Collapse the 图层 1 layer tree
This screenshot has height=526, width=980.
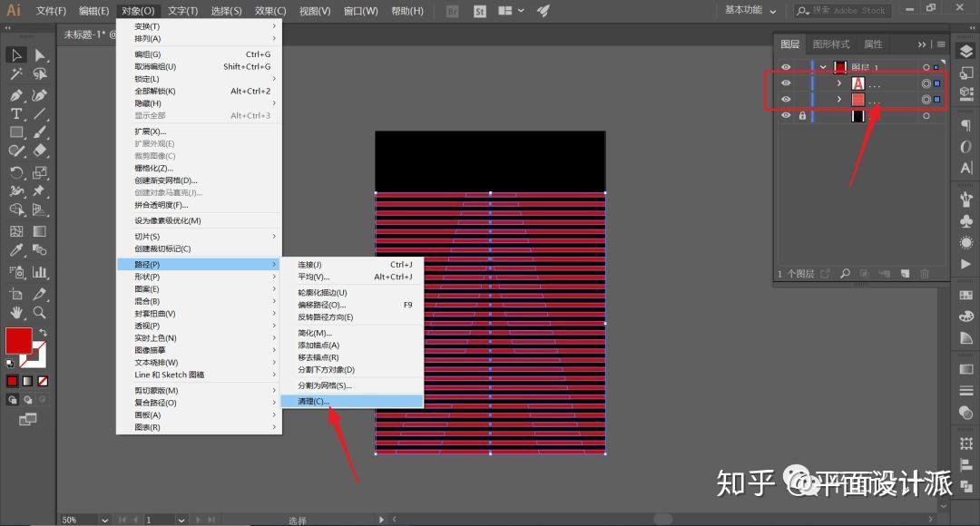(824, 67)
